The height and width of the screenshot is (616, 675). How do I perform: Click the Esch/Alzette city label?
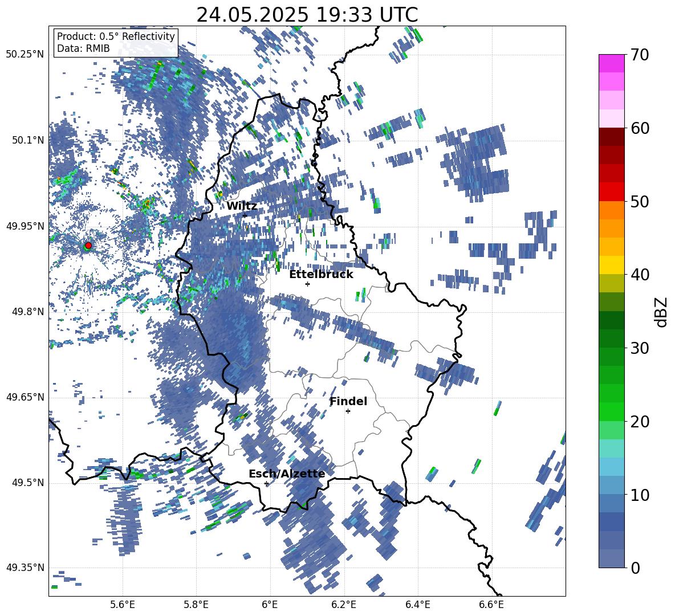[287, 474]
